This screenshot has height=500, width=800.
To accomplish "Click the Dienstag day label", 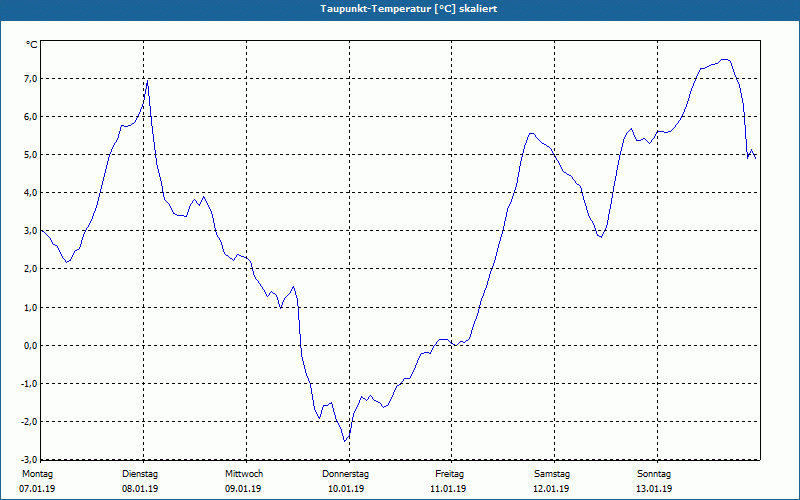I will tap(140, 474).
